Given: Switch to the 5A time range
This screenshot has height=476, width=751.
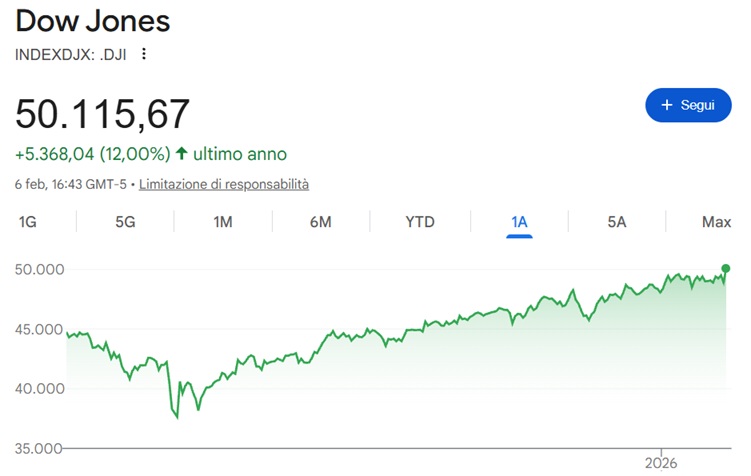Looking at the screenshot, I should click(617, 222).
